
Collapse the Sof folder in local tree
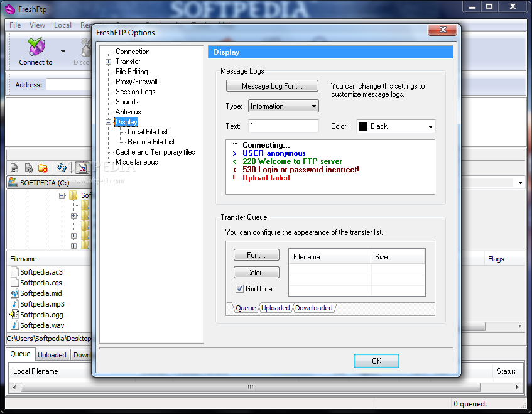[62, 195]
